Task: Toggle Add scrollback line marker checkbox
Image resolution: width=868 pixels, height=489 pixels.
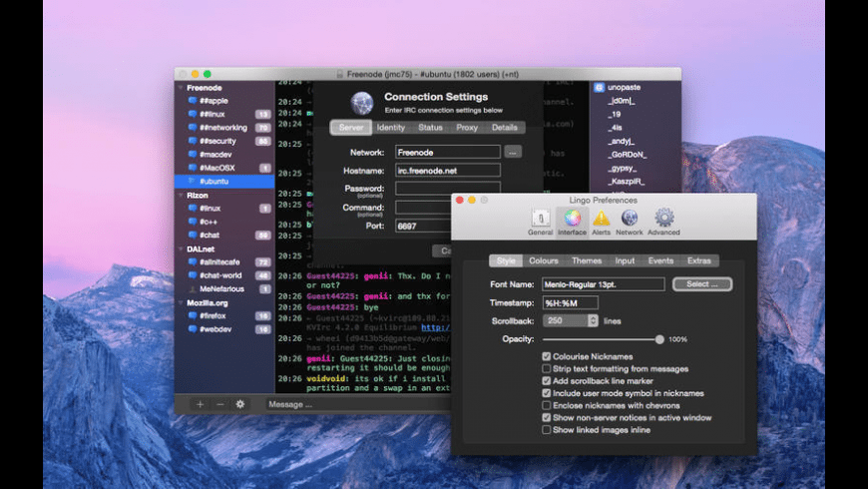Action: click(547, 381)
